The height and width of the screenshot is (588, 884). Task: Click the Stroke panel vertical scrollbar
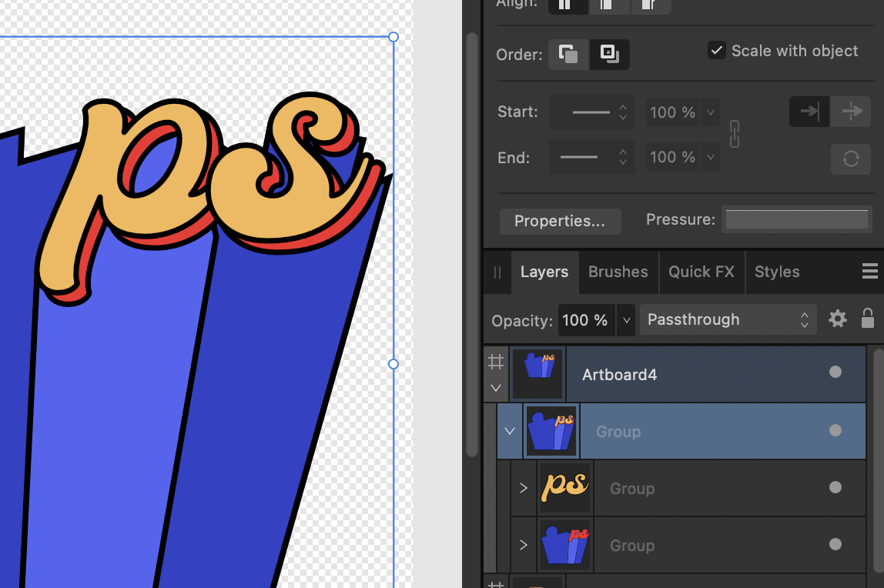(x=472, y=243)
